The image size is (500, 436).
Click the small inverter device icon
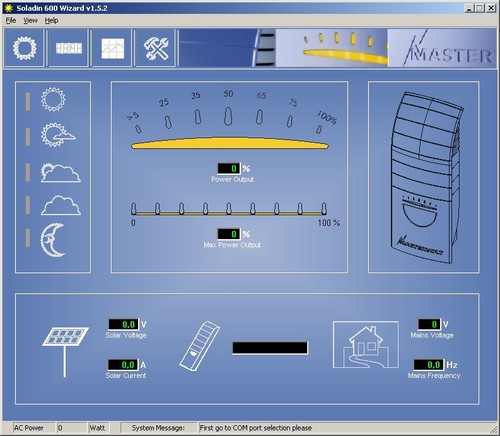click(x=200, y=346)
